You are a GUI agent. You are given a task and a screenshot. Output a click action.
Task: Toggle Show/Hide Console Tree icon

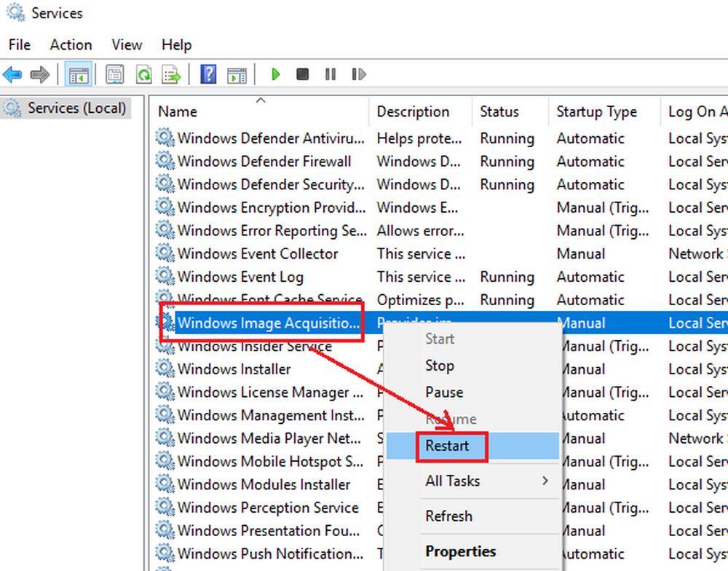coord(79,74)
